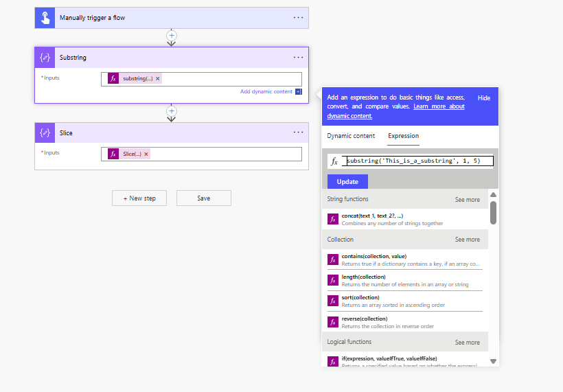Remove the substring(...) expression token
The height and width of the screenshot is (392, 563).
(x=158, y=79)
